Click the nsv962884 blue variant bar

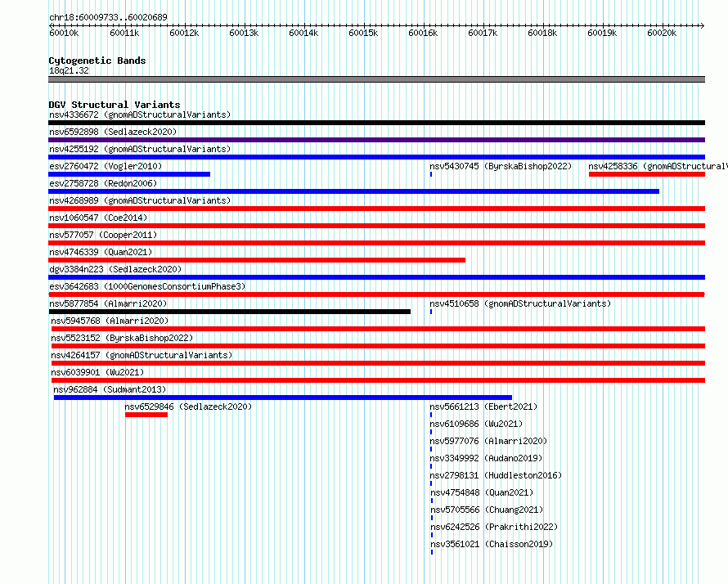pyautogui.click(x=283, y=398)
